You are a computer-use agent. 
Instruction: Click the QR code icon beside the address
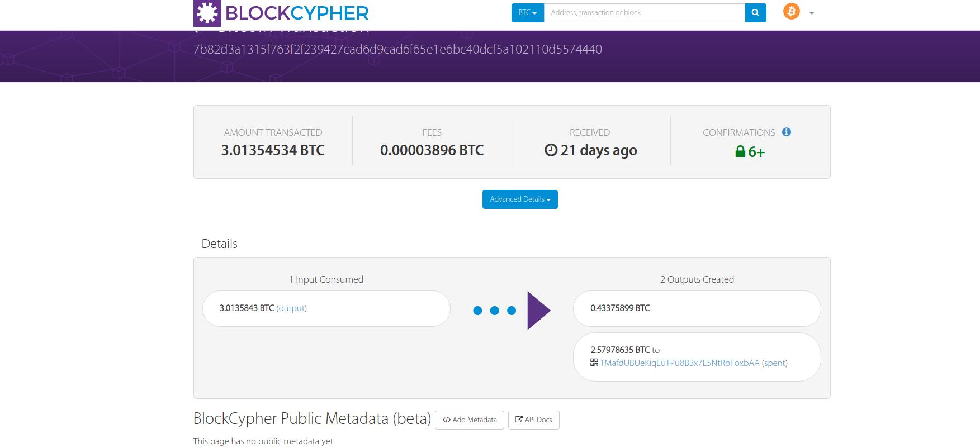click(x=594, y=363)
